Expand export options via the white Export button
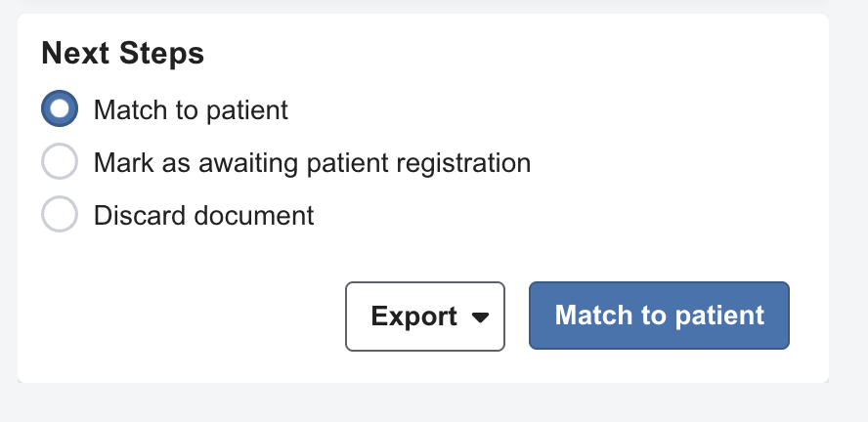 [x=425, y=316]
